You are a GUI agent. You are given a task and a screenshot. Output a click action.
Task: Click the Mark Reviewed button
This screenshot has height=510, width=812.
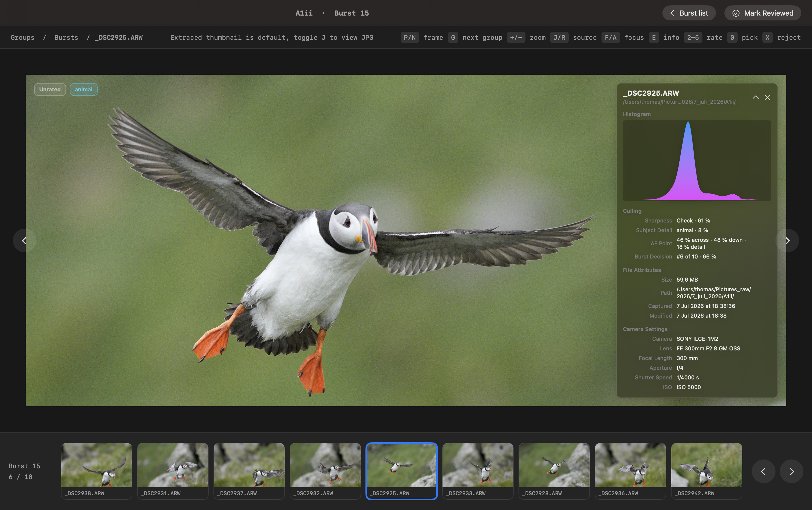[762, 13]
